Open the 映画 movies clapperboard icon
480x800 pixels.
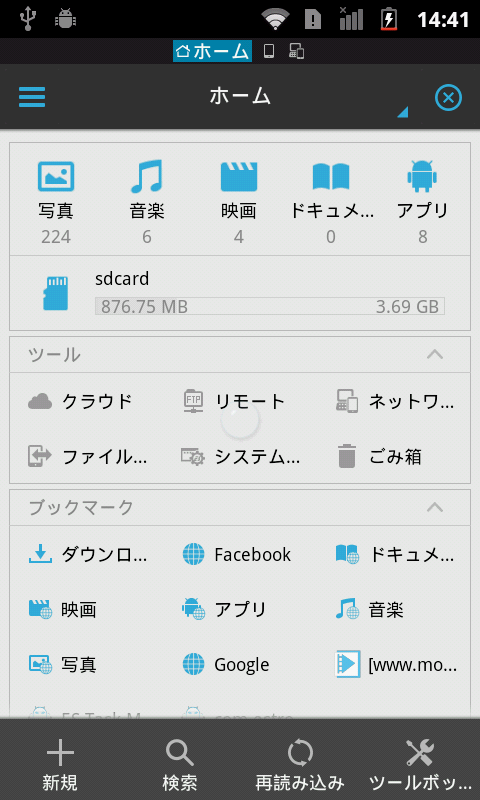[x=239, y=177]
